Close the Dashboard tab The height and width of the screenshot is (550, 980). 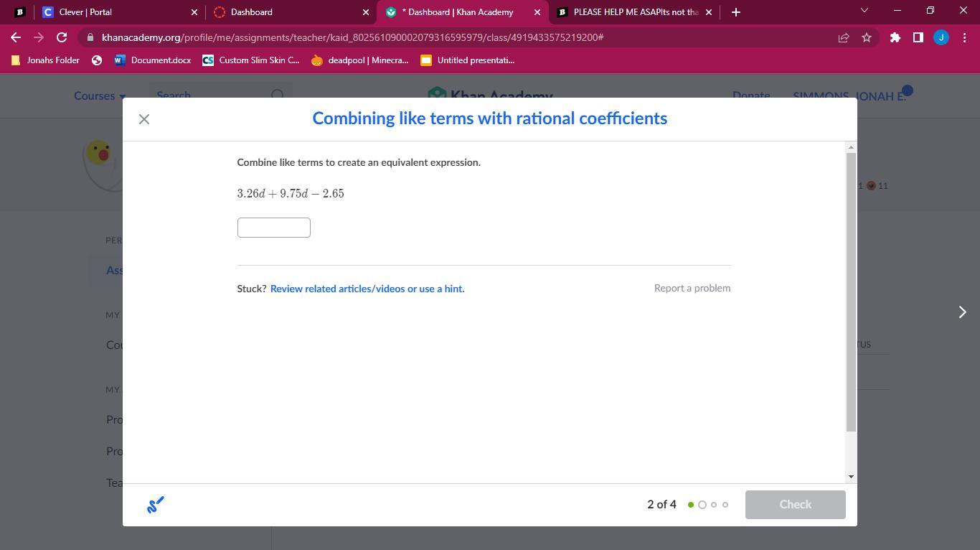366,12
